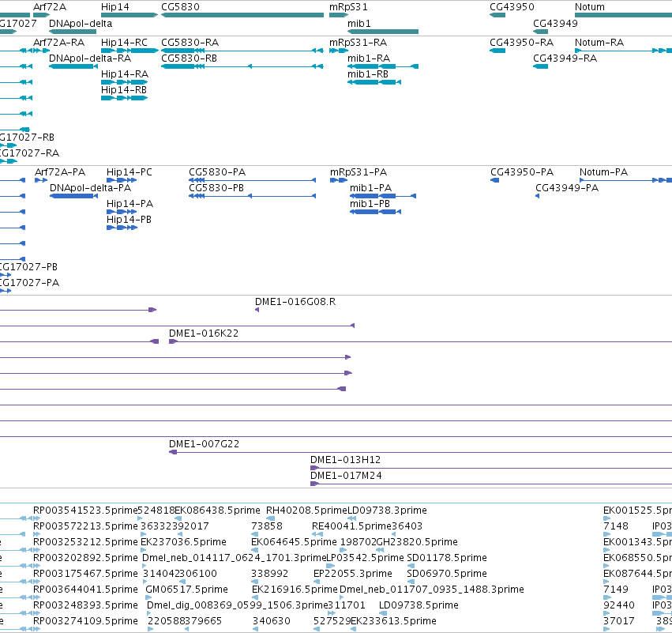Open the RP003541523.5prime EST label
Image resolution: width=672 pixels, height=633 pixels.
coord(85,511)
